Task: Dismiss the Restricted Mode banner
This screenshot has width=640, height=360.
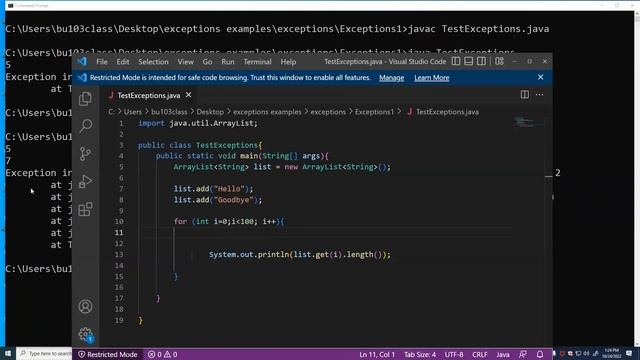Action: 540,77
